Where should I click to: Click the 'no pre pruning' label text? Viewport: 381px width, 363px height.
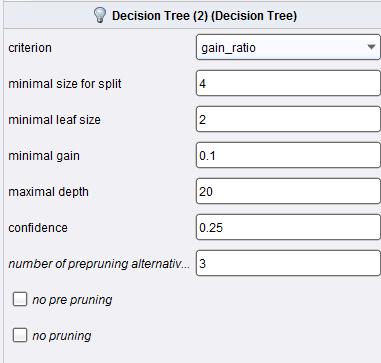tap(72, 300)
